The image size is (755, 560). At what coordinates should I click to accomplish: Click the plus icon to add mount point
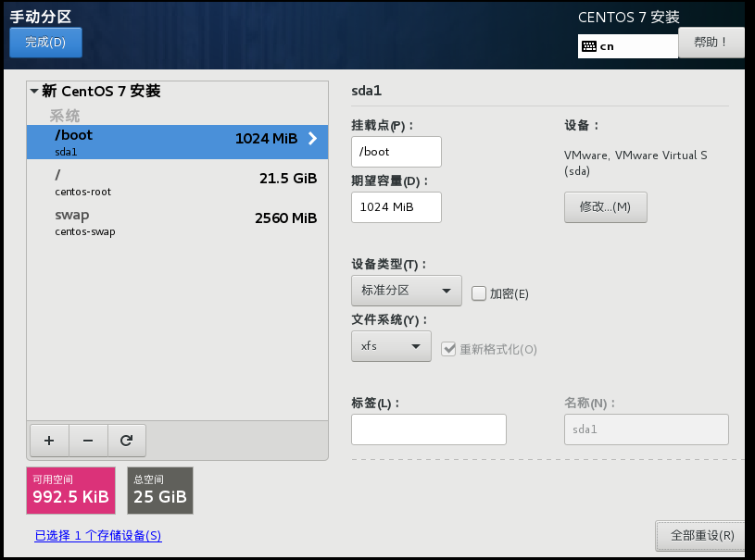pos(49,441)
